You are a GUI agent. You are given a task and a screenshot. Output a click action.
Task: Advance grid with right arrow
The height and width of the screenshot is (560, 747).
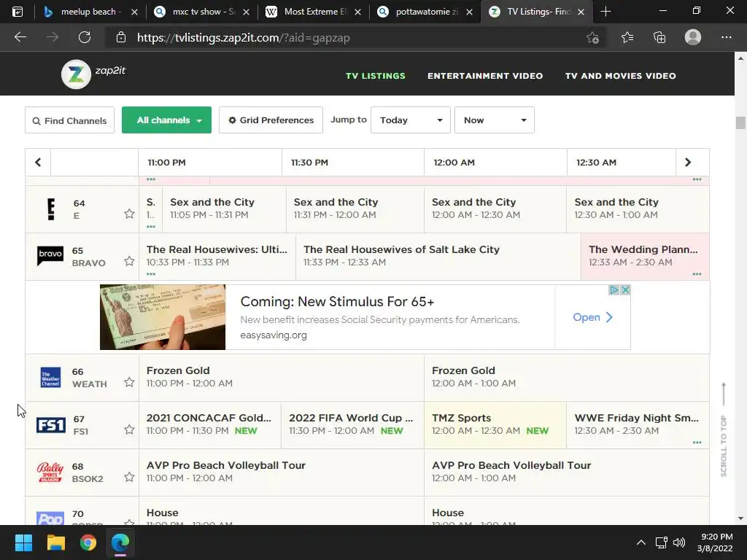pos(687,163)
